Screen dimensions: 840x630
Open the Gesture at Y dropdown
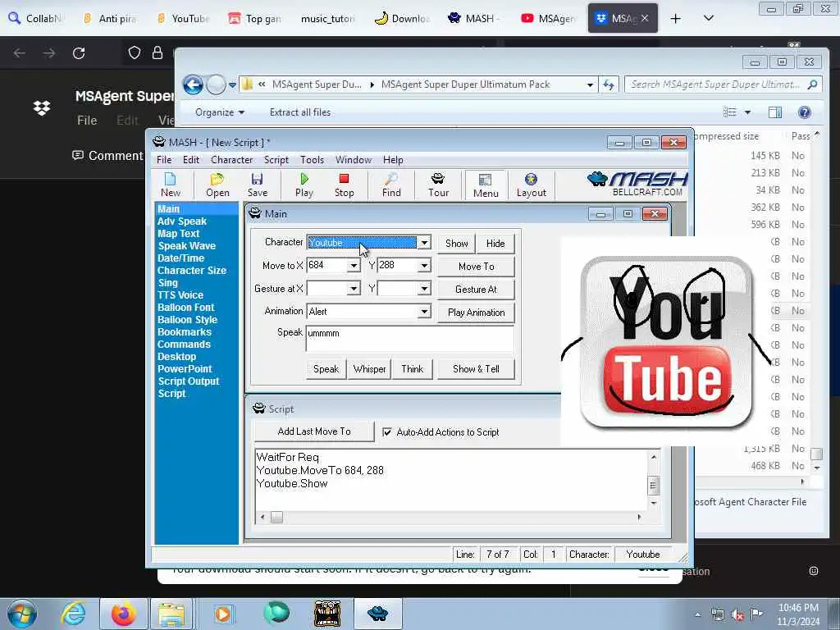(424, 289)
